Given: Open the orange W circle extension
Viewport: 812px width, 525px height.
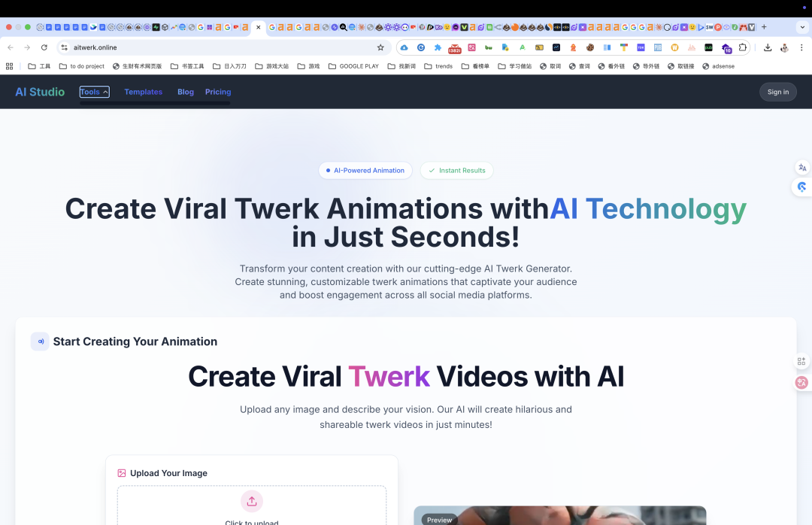Looking at the screenshot, I should tap(674, 47).
